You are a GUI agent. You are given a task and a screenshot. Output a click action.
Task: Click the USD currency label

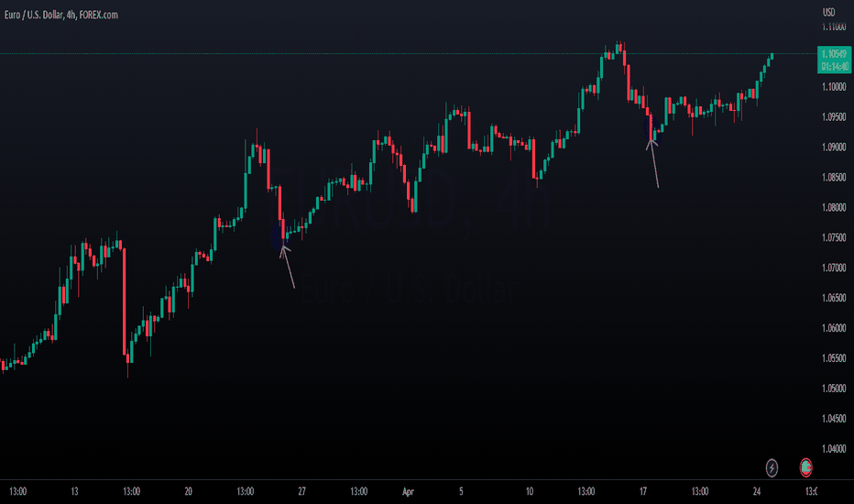click(828, 12)
